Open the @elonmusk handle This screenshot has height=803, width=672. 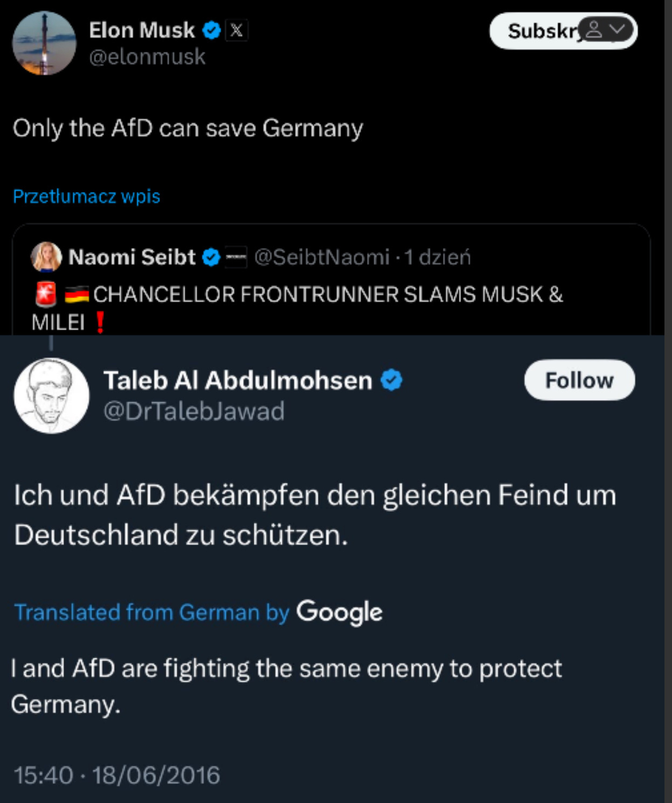pyautogui.click(x=147, y=57)
